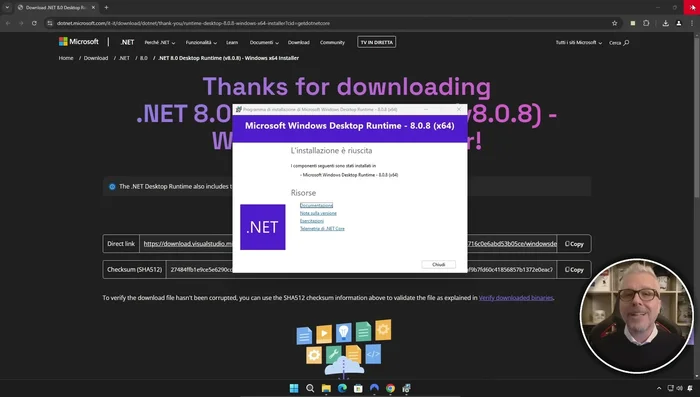The image size is (700, 397).
Task: Click the address bar URL field
Action: [x=330, y=23]
